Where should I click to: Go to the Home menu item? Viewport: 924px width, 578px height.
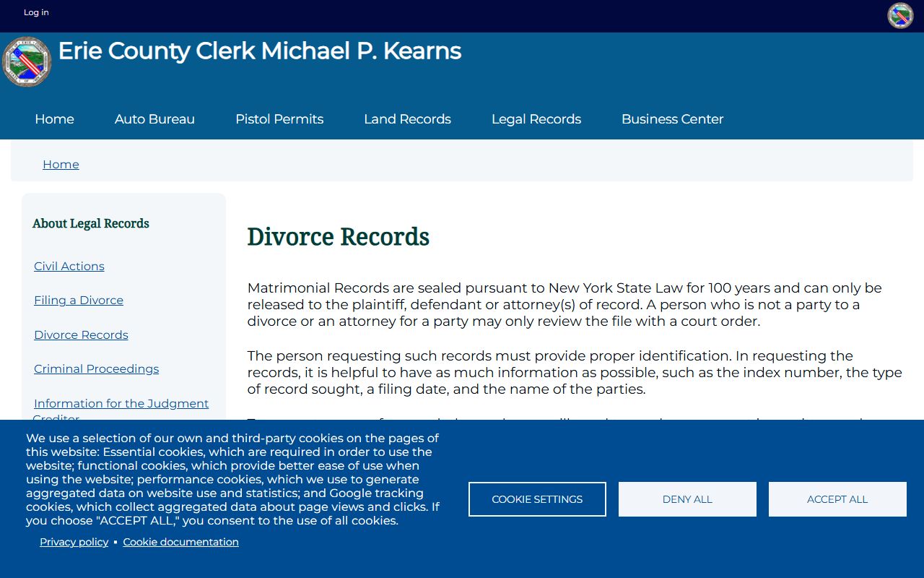[x=54, y=119]
